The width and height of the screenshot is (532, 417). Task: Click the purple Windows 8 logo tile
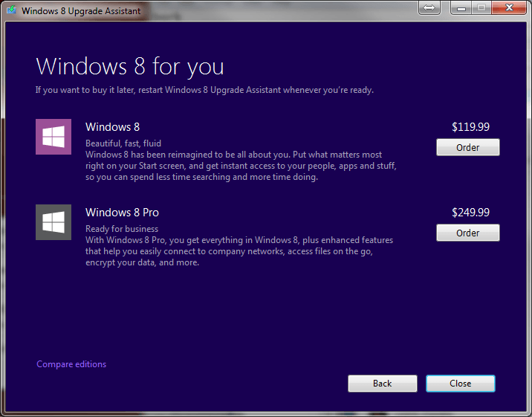point(53,137)
